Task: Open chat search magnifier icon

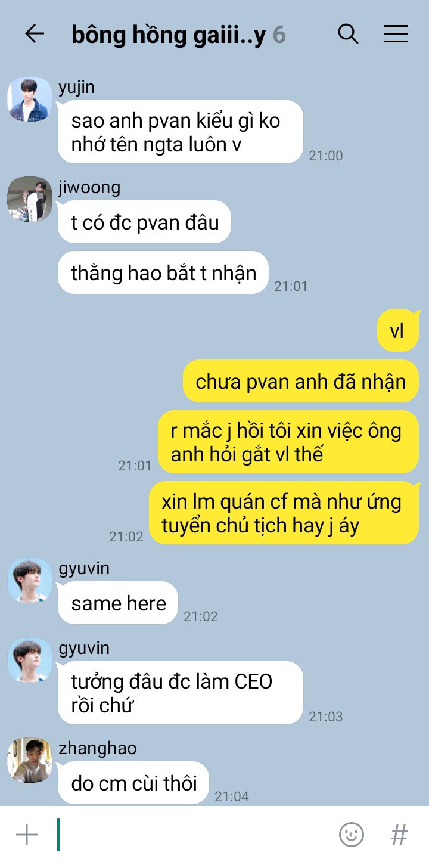Action: point(348,34)
